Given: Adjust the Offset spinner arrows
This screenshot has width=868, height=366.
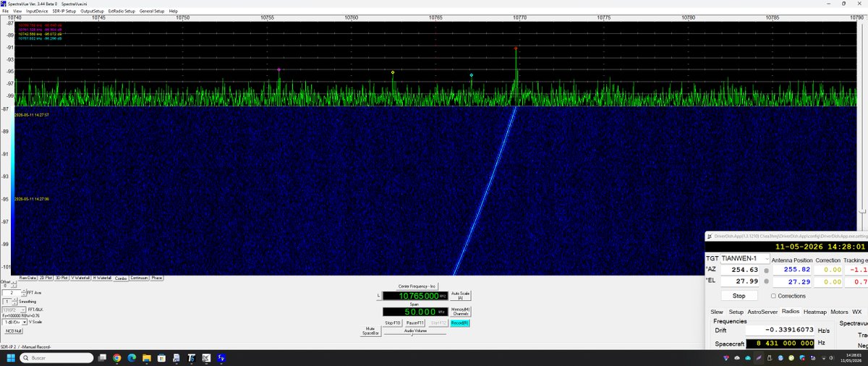Looking at the screenshot, I should [x=14, y=284].
